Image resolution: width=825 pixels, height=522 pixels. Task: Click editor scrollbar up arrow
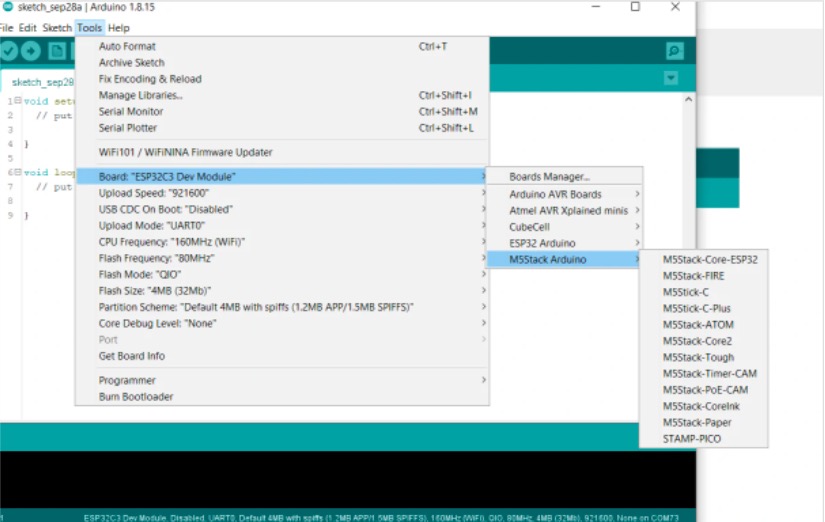click(688, 99)
